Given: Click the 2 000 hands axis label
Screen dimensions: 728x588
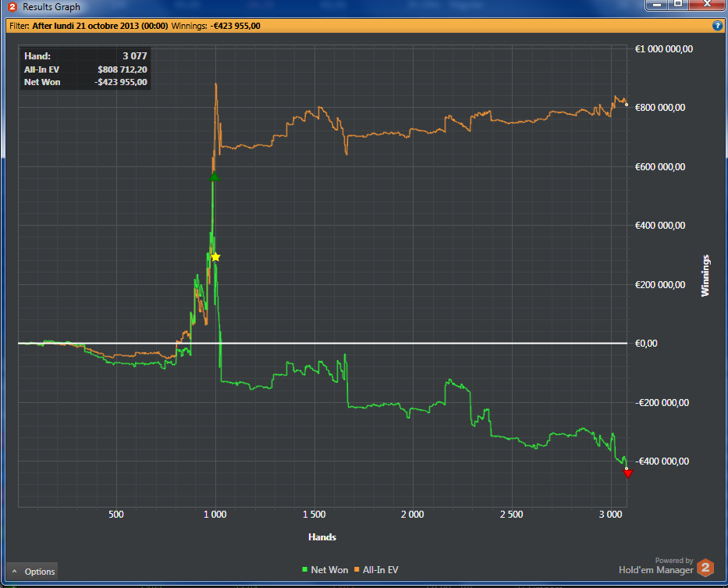Looking at the screenshot, I should coord(413,514).
